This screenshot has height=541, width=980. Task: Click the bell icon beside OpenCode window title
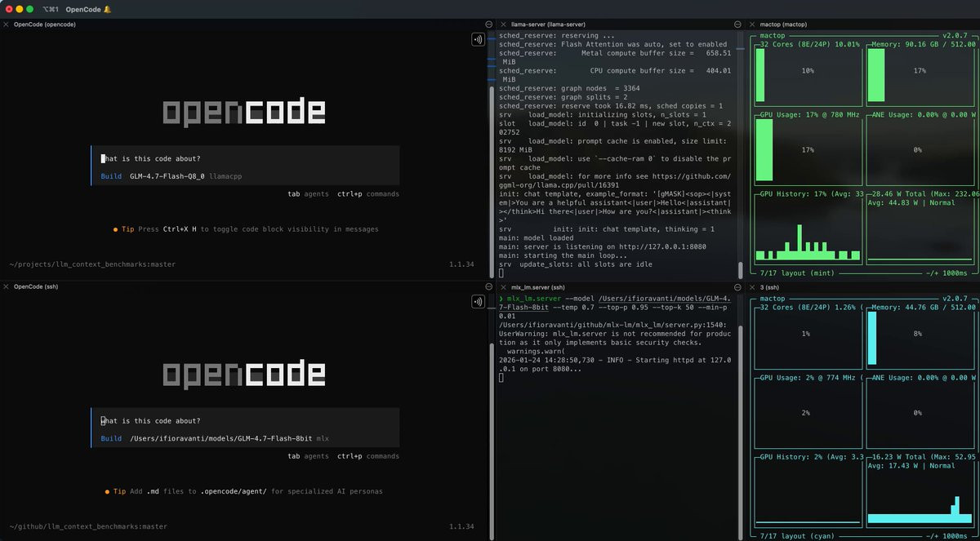108,8
